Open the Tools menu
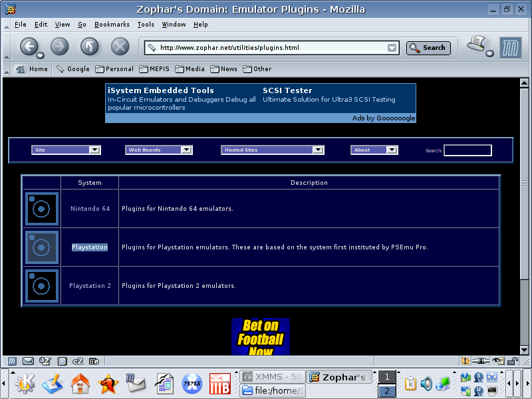The image size is (532, 399). click(x=146, y=25)
